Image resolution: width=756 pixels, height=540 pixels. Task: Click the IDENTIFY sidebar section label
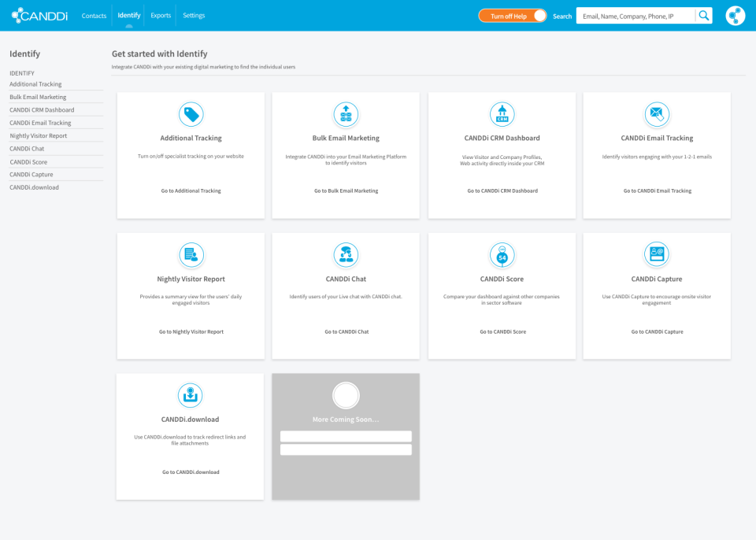(22, 73)
